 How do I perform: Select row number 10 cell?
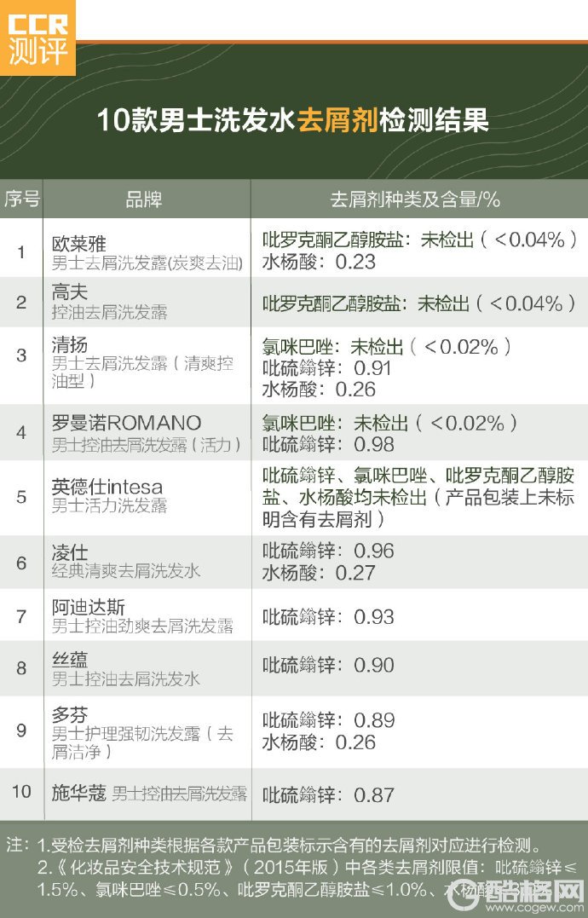(21, 792)
